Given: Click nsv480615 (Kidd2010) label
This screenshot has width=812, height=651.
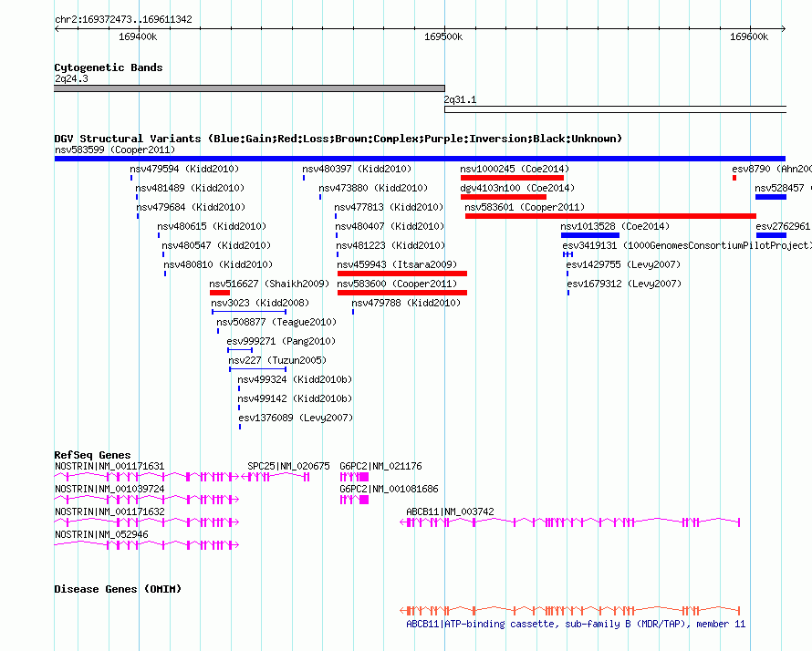Looking at the screenshot, I should (x=212, y=226).
